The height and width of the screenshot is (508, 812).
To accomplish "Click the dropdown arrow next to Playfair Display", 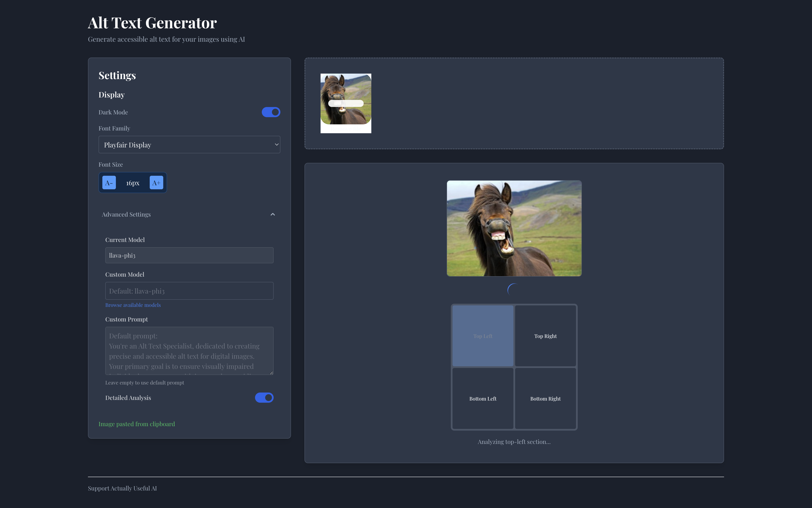I will [x=277, y=144].
